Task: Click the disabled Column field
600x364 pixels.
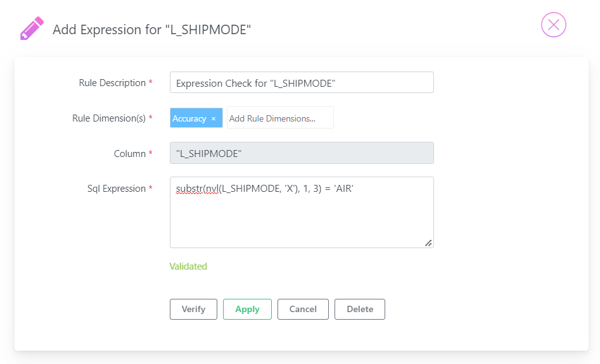Action: (302, 153)
